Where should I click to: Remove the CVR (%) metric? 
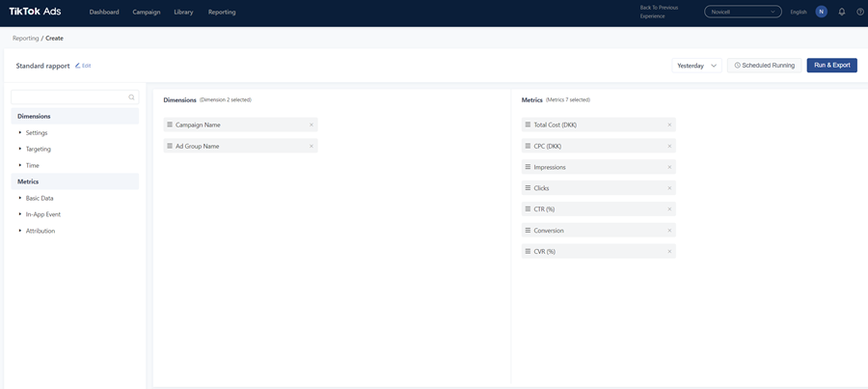click(669, 251)
